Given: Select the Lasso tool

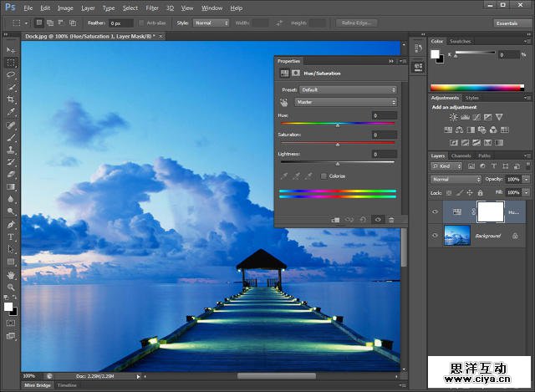Looking at the screenshot, I should coord(12,74).
